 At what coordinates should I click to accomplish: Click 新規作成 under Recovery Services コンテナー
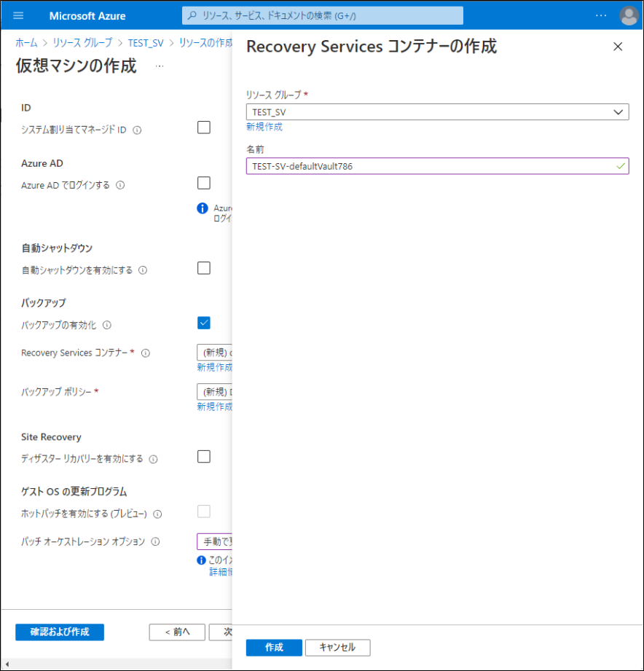click(214, 368)
